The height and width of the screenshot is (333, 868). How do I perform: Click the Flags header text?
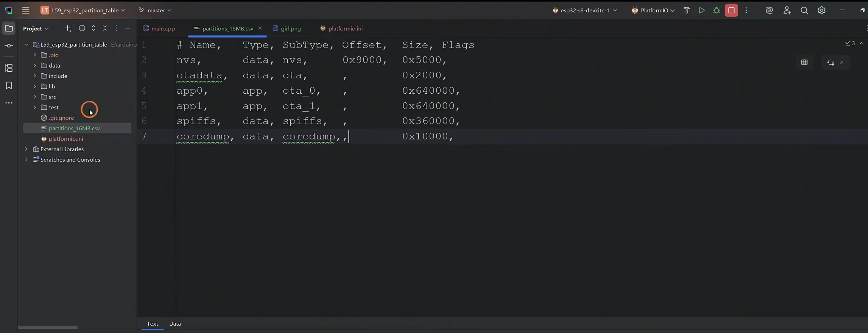(458, 45)
